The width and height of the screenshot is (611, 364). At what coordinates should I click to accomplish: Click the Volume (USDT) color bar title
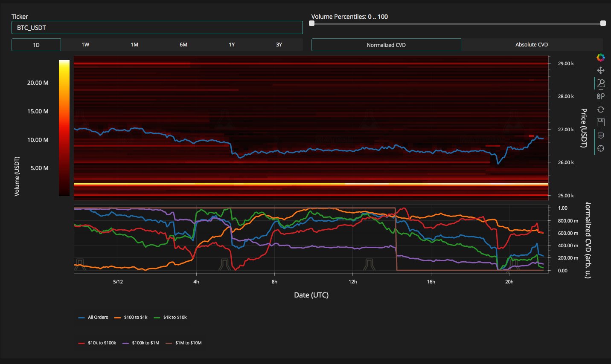point(17,176)
